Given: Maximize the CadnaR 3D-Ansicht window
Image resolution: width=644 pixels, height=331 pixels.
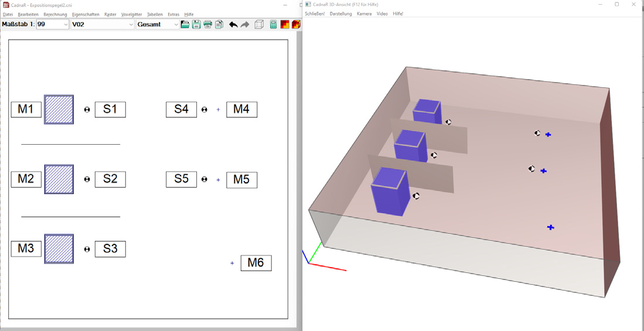Looking at the screenshot, I should click(x=616, y=4).
